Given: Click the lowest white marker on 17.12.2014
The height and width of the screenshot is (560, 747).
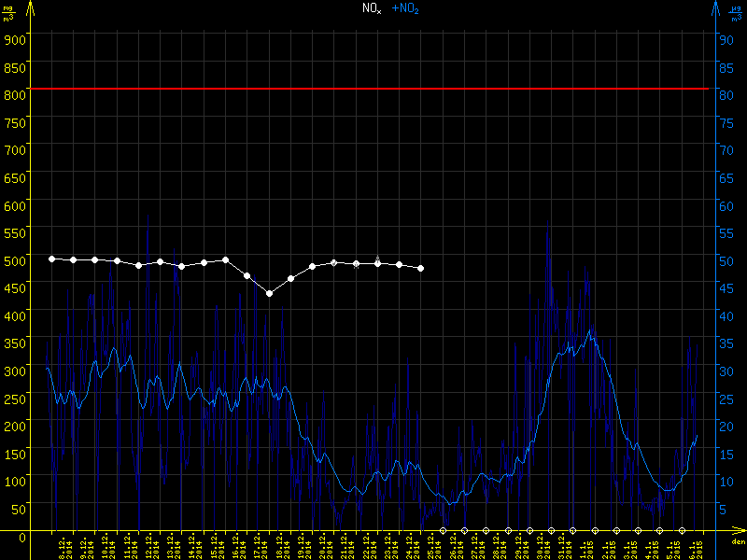Looking at the screenshot, I should 270,293.
